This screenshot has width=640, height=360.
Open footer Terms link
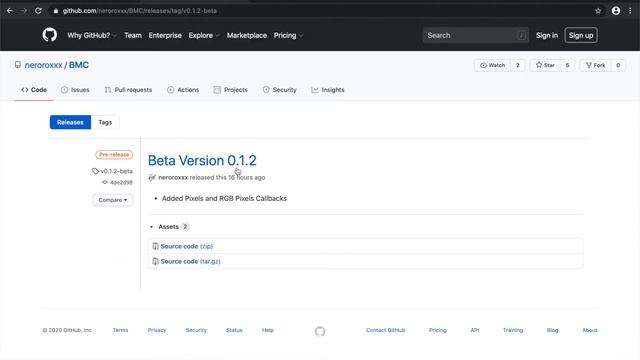[x=120, y=330]
